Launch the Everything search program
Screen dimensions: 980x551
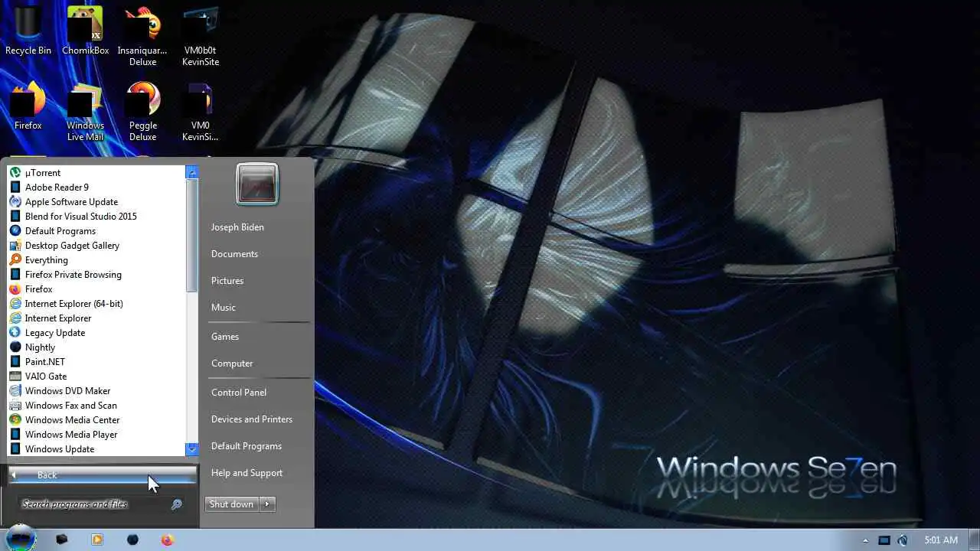[x=96, y=260]
